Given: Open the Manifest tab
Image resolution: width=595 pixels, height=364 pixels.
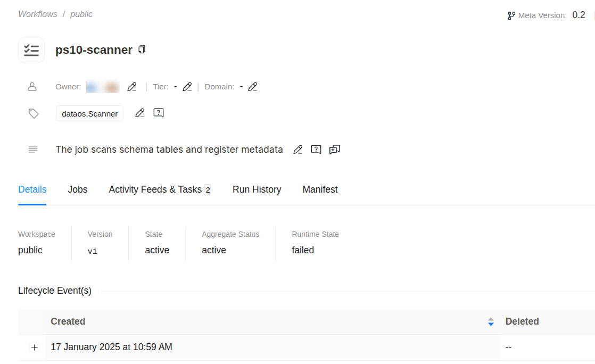Looking at the screenshot, I should 320,189.
